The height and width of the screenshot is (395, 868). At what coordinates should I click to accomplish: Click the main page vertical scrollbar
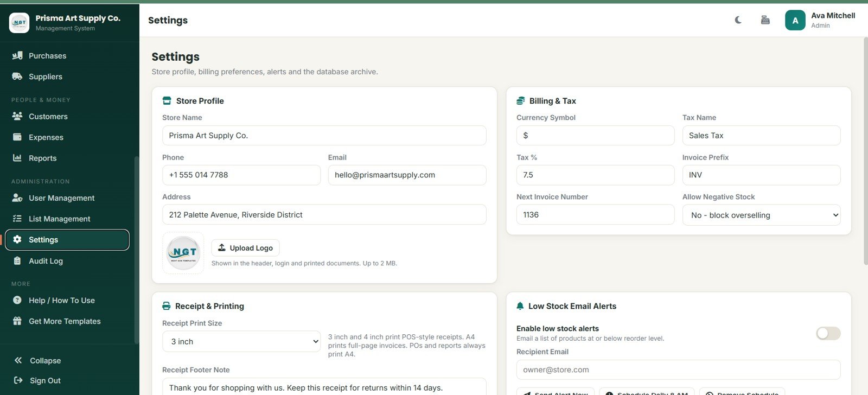click(865, 152)
